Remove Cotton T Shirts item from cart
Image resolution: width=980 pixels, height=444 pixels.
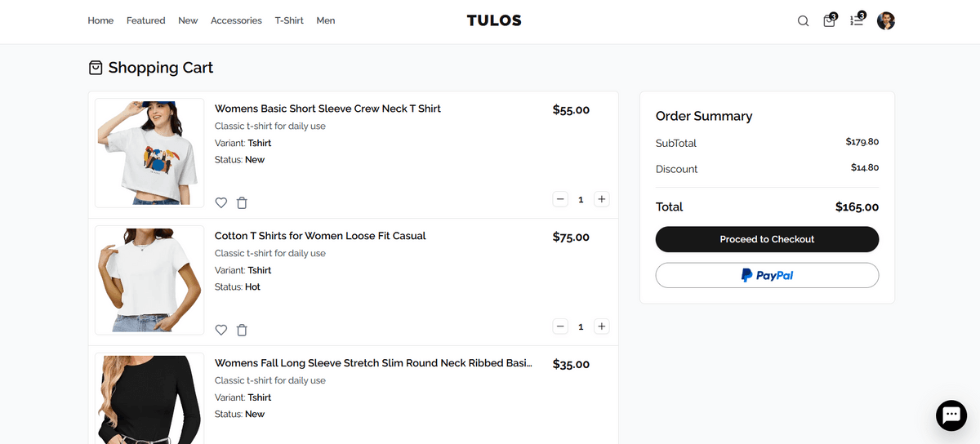242,330
